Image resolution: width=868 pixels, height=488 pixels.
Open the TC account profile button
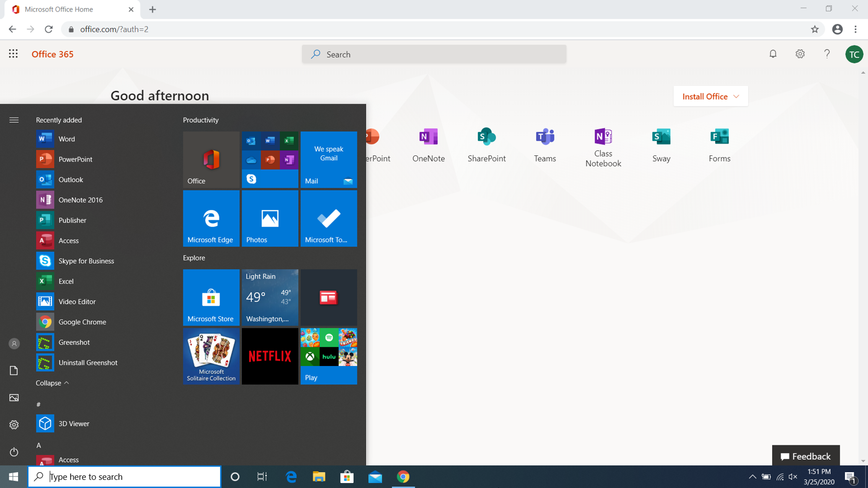[x=854, y=54]
